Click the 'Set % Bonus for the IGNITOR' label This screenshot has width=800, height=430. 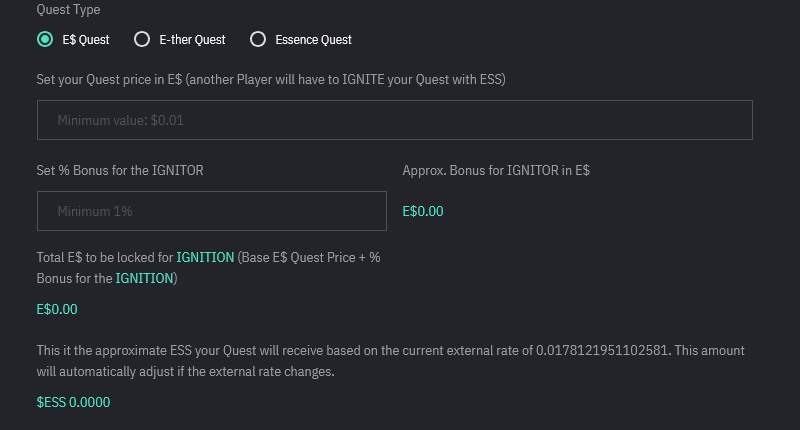point(120,171)
